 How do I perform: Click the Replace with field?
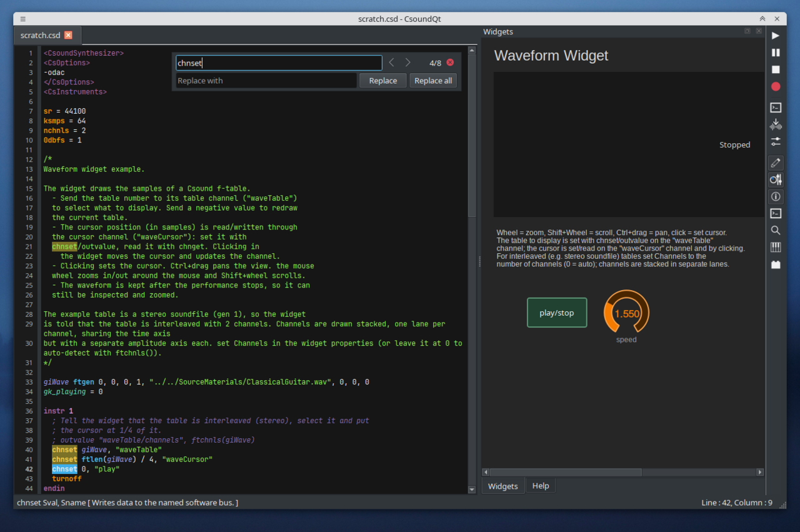click(x=266, y=81)
